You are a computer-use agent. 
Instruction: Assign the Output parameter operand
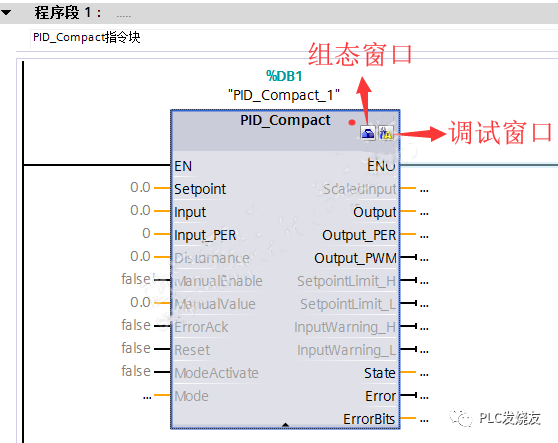tap(424, 214)
